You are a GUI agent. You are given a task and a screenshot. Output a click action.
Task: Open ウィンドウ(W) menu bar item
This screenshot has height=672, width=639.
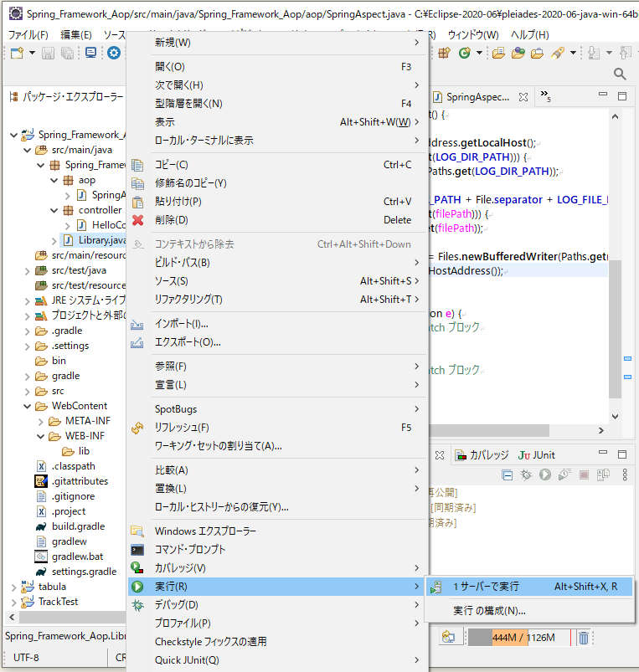(x=473, y=34)
